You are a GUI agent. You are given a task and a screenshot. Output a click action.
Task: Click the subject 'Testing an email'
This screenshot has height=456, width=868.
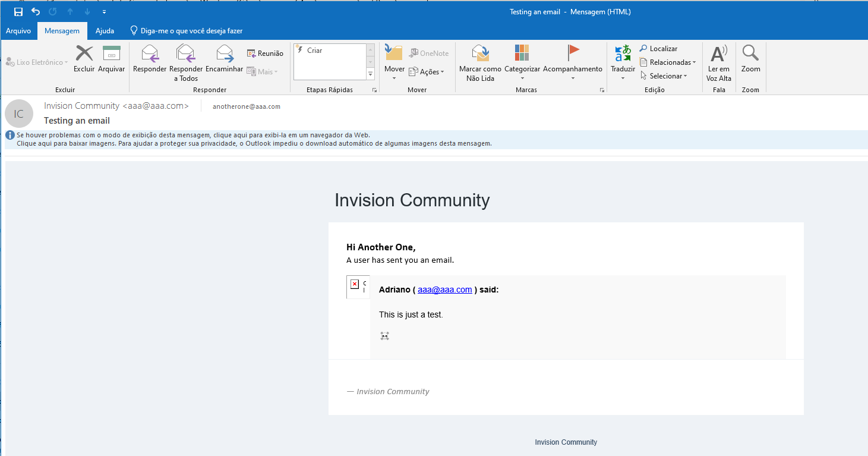click(x=77, y=121)
